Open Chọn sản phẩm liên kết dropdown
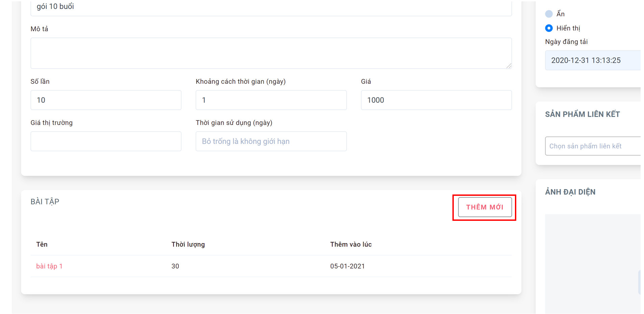 [x=593, y=146]
